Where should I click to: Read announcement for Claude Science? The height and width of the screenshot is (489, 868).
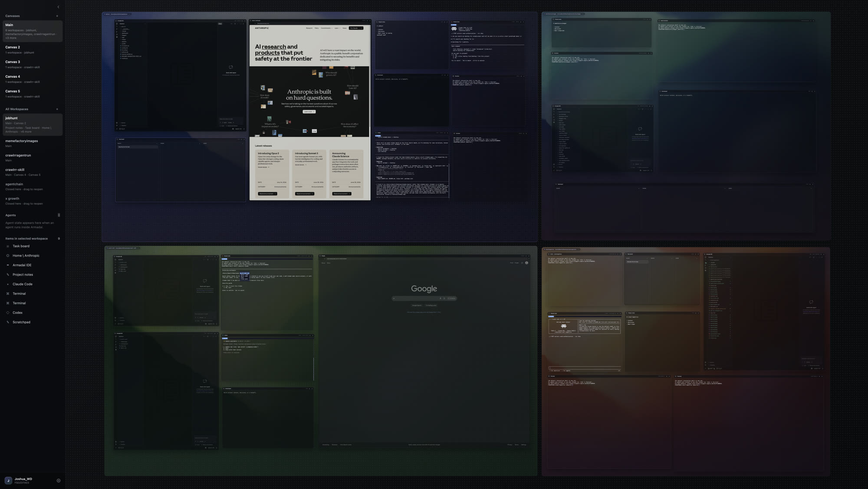pos(342,194)
